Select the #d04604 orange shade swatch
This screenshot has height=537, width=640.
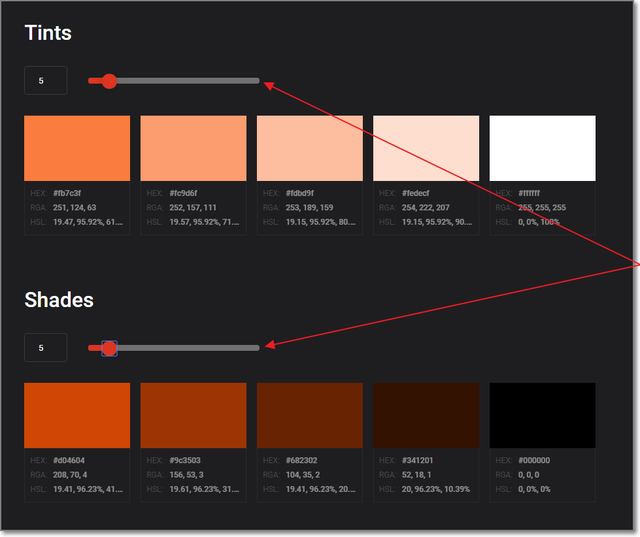[77, 415]
